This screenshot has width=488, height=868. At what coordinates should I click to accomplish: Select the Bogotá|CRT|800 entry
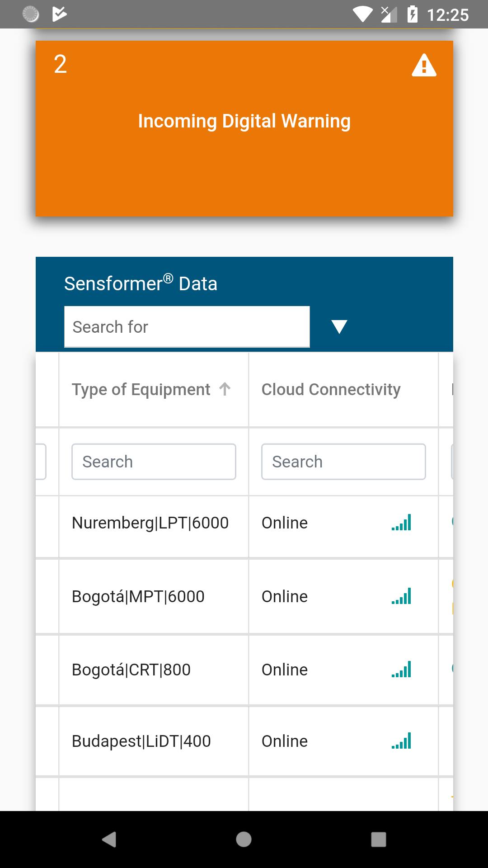pyautogui.click(x=131, y=670)
